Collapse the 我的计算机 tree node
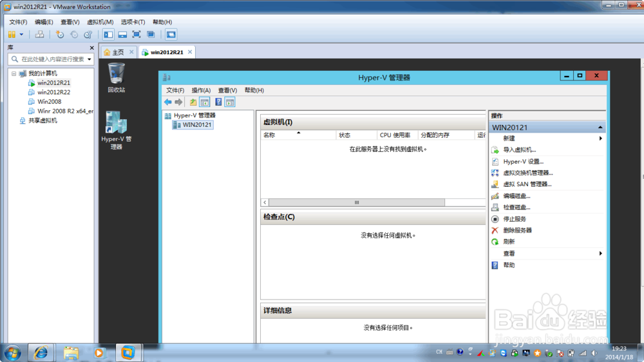The image size is (644, 362). [x=14, y=73]
